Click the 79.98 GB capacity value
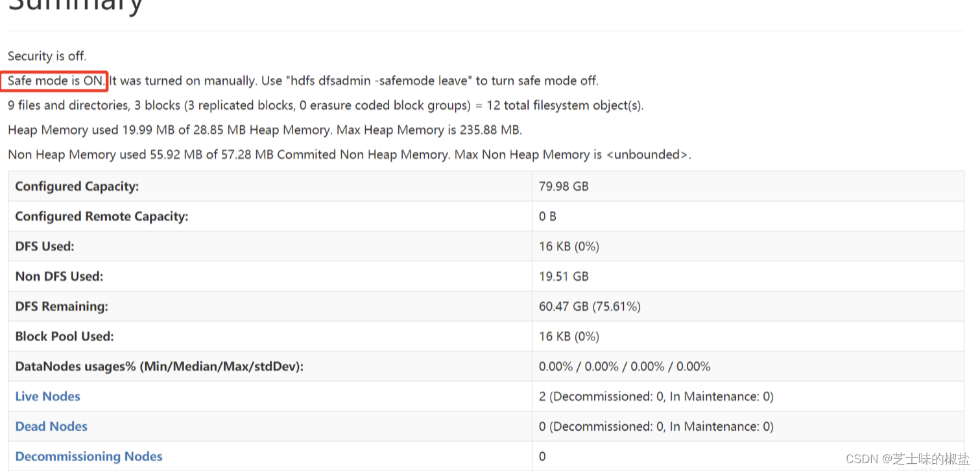 (x=564, y=187)
